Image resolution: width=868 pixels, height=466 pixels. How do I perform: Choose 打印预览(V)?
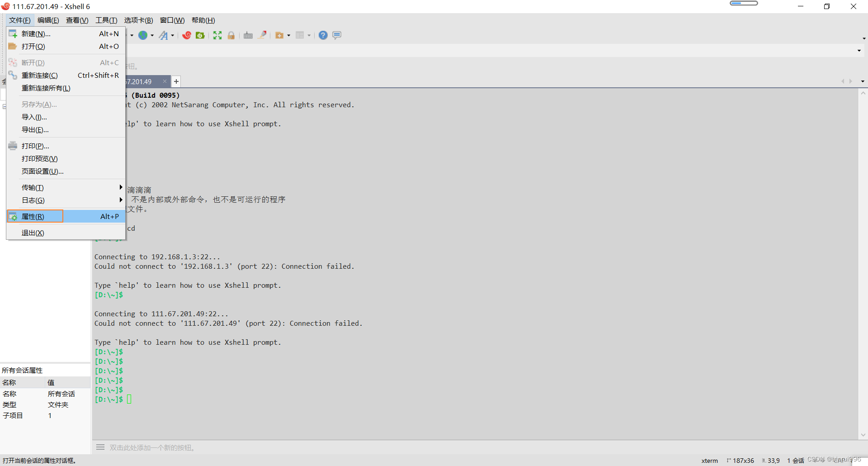pyautogui.click(x=66, y=158)
